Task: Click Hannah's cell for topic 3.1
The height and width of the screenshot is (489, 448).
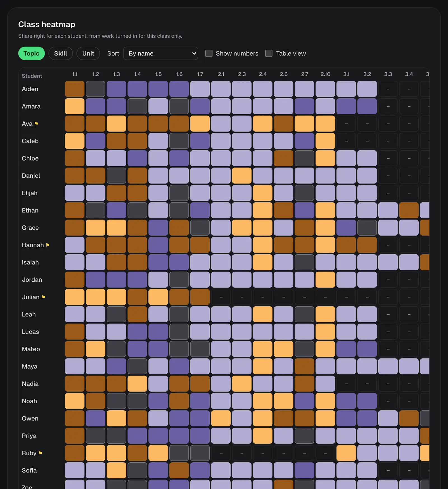Action: coord(346,245)
